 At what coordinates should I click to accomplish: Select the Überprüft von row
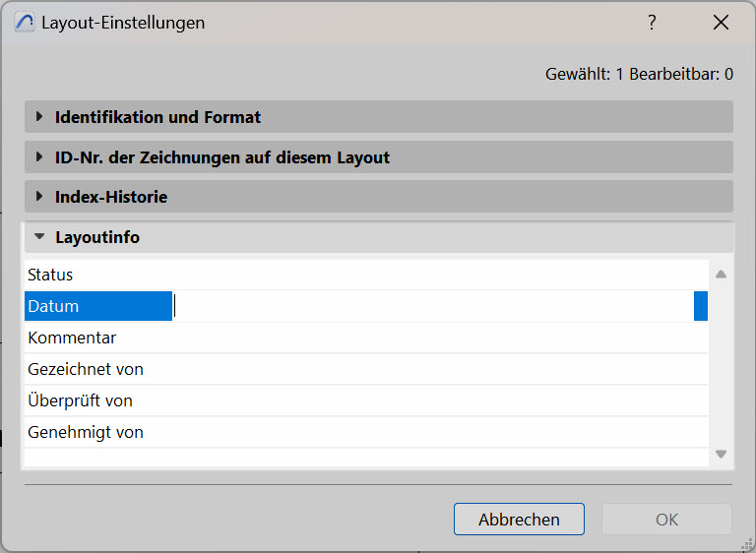pos(366,400)
